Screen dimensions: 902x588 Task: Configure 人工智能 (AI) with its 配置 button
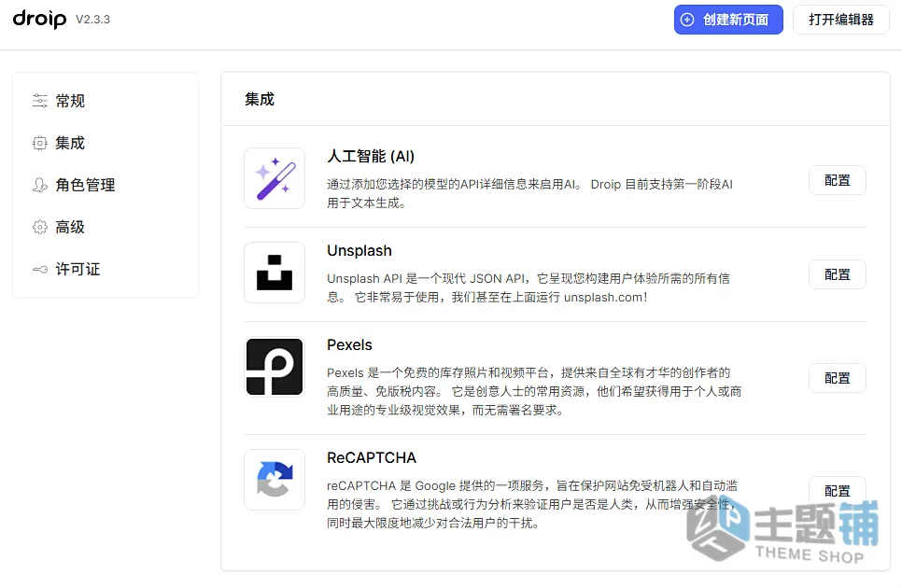(x=837, y=180)
